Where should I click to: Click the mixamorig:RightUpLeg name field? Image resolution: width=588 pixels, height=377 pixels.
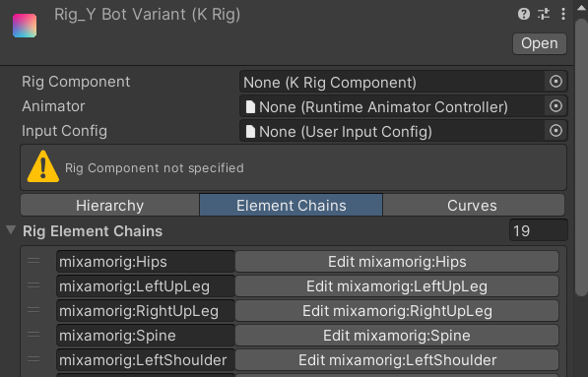(146, 311)
